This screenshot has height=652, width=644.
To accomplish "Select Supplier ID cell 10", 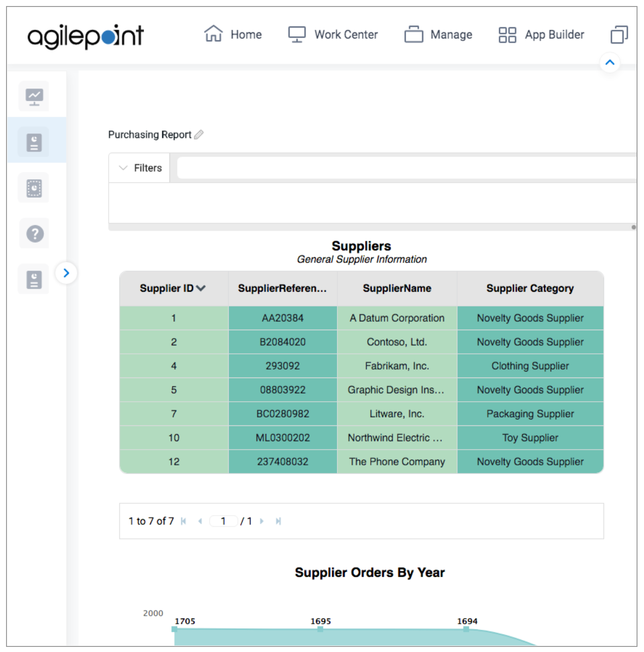I will point(174,438).
